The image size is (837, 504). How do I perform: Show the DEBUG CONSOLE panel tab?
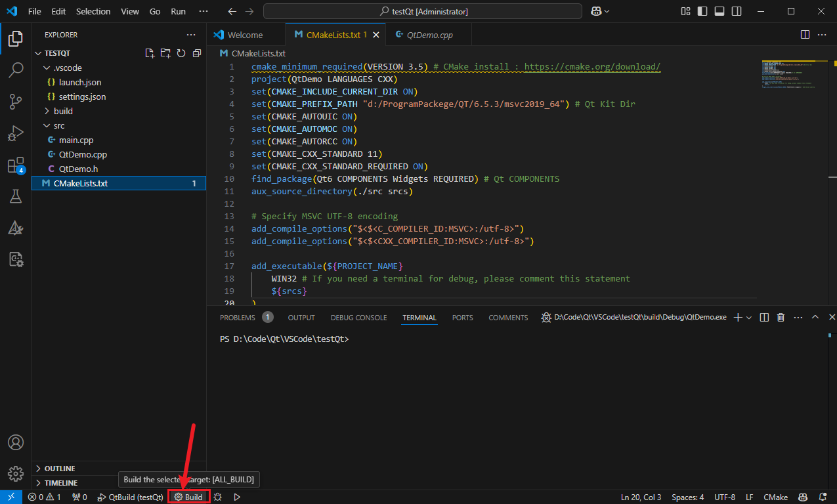(358, 318)
